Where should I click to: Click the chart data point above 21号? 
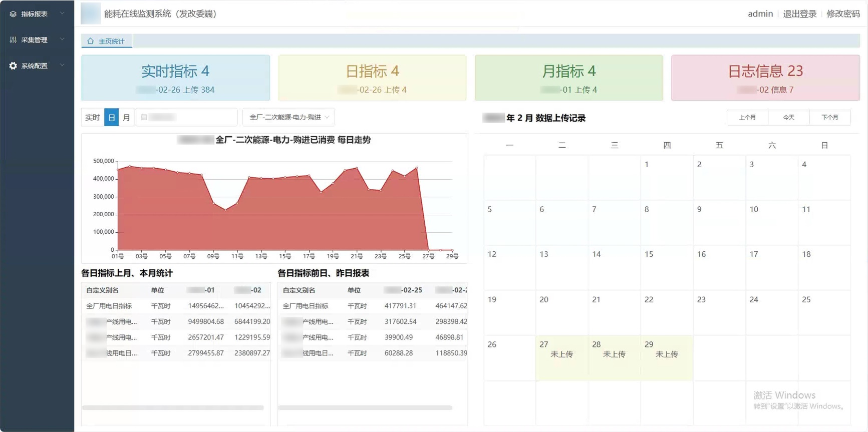pyautogui.click(x=357, y=168)
